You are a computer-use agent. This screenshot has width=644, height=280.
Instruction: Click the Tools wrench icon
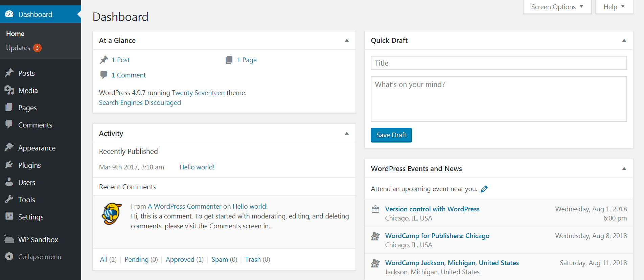coord(9,199)
